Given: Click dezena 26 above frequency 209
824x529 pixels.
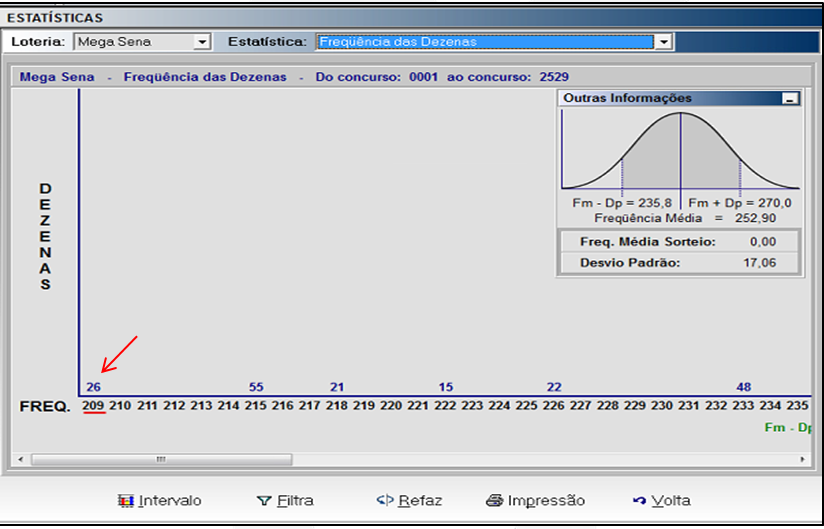Looking at the screenshot, I should pos(94,387).
